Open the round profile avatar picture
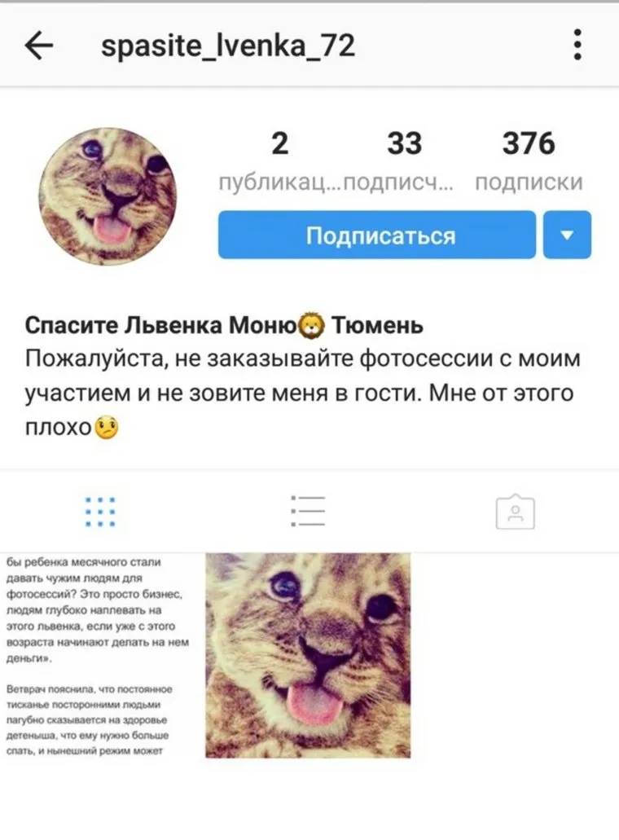Screen dimensions: 619x840 pos(108,196)
